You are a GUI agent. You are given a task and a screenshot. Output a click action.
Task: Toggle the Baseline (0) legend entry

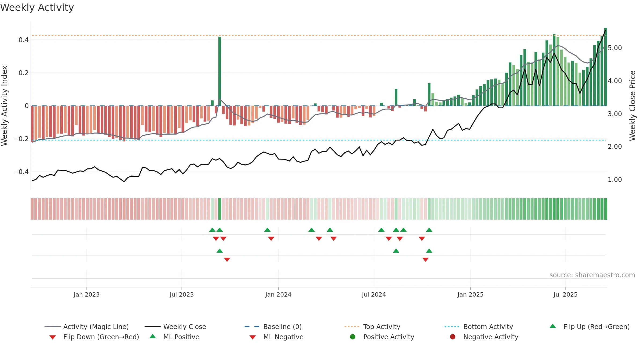pos(273,327)
